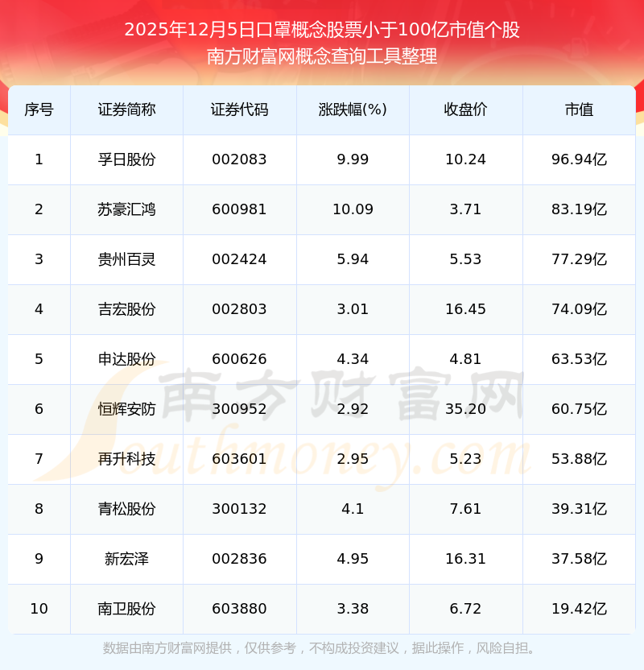644x670 pixels.
Task: Click the disclaimer text at bottom
Action: [319, 648]
